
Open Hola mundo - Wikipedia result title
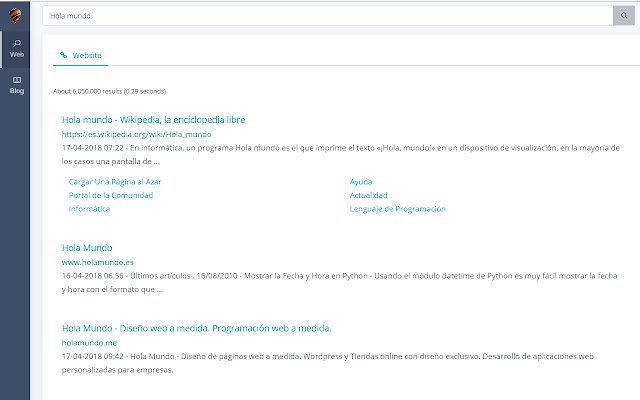tap(153, 120)
